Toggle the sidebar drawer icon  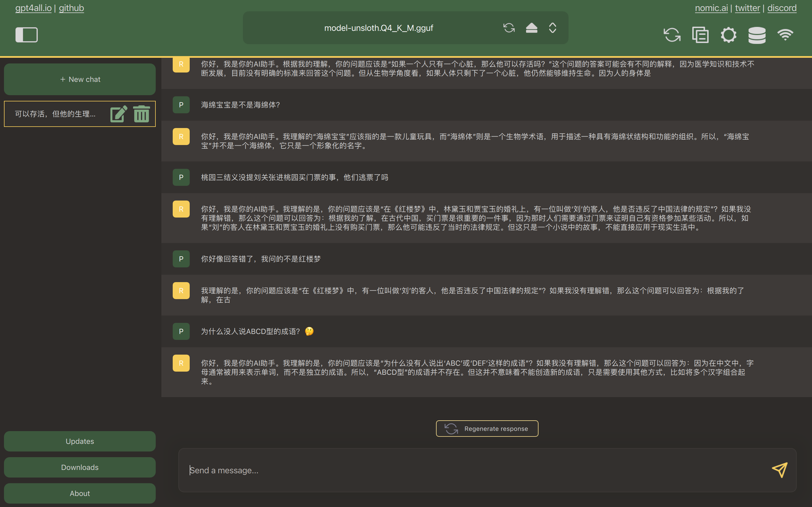click(x=27, y=35)
